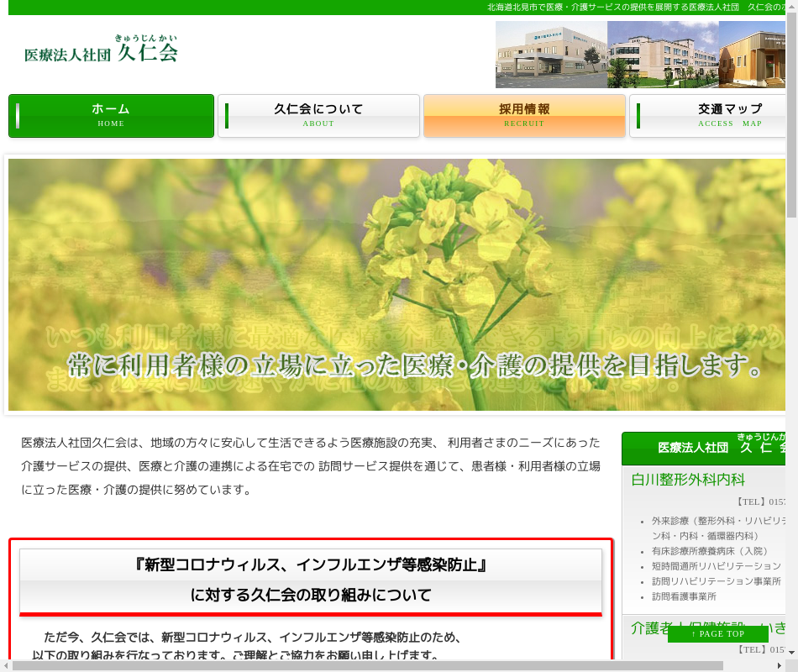Open the 久仁会について ABOUT tab
This screenshot has width=798, height=672.
318,116
